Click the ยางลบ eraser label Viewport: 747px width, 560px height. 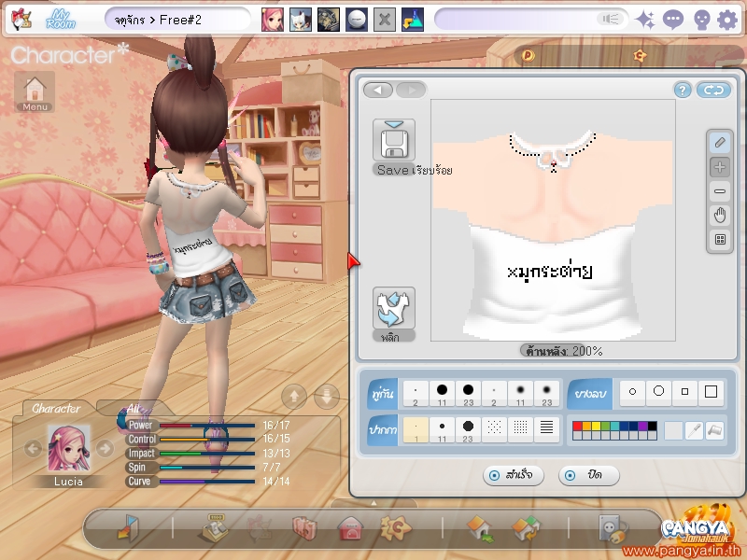tap(590, 394)
